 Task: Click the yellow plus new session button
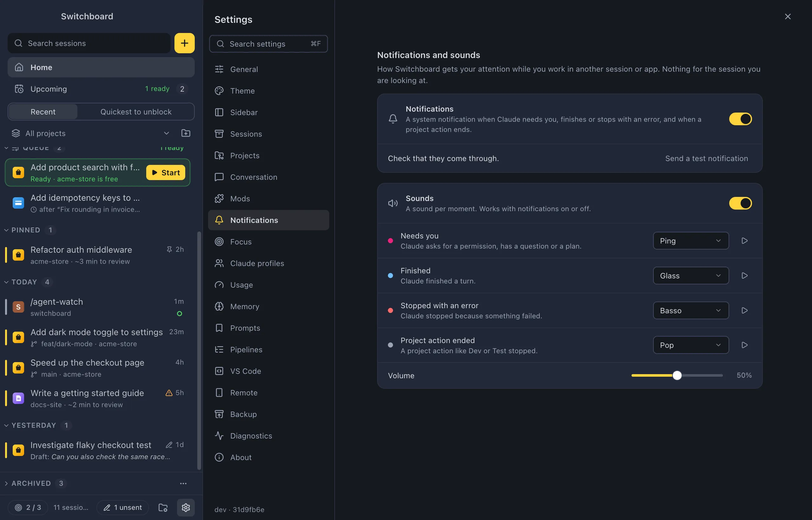[x=184, y=43]
